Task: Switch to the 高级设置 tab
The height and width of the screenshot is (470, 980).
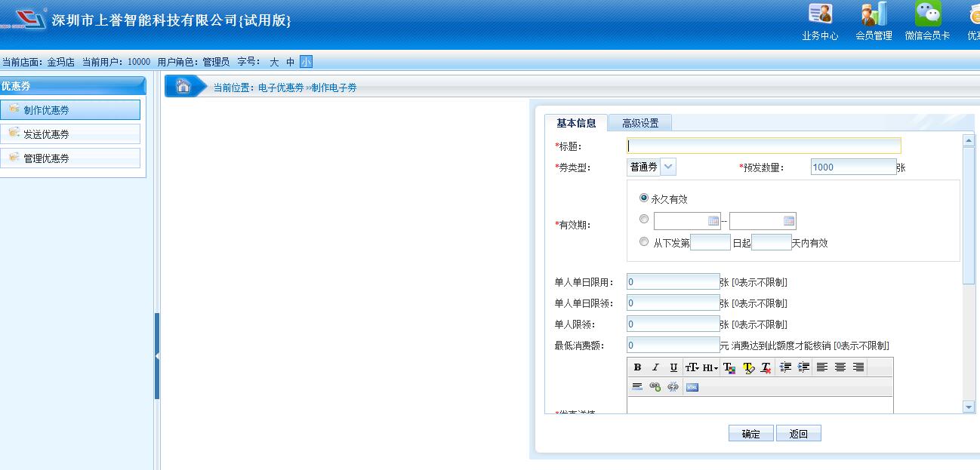Action: click(639, 123)
